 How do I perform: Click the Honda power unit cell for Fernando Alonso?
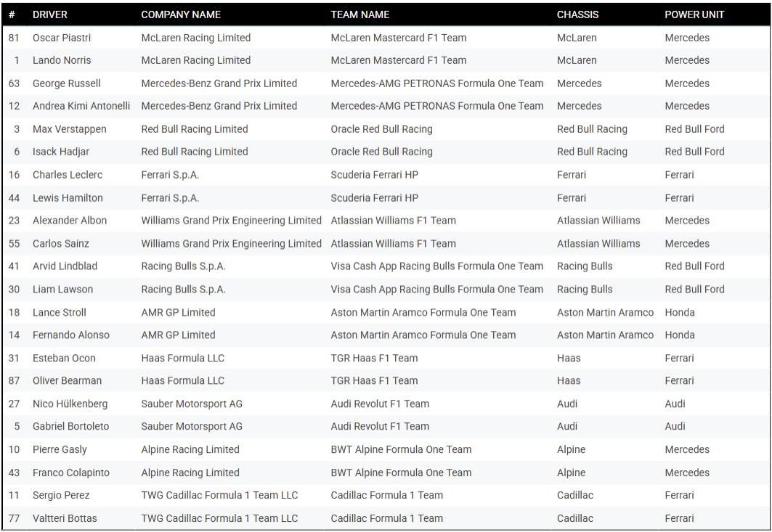[677, 335]
